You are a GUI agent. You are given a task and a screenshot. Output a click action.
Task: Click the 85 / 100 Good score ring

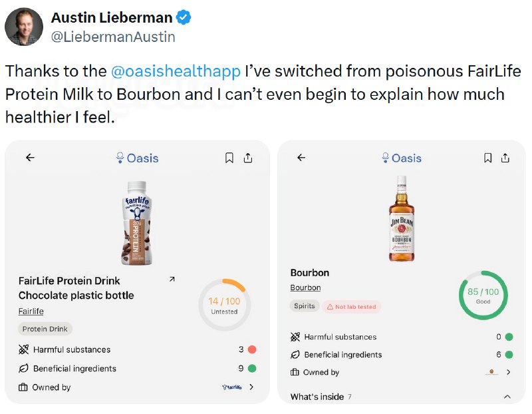[483, 295]
